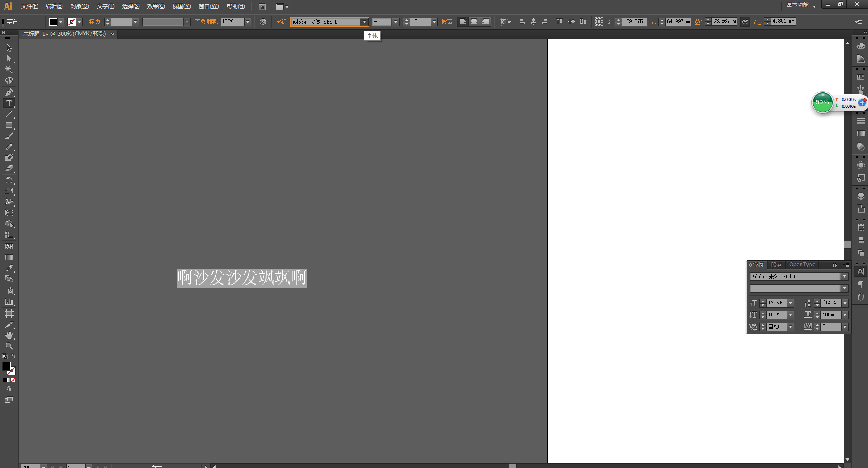The width and height of the screenshot is (868, 468).
Task: Open the 基本功能 workspace switcher
Action: pos(801,5)
